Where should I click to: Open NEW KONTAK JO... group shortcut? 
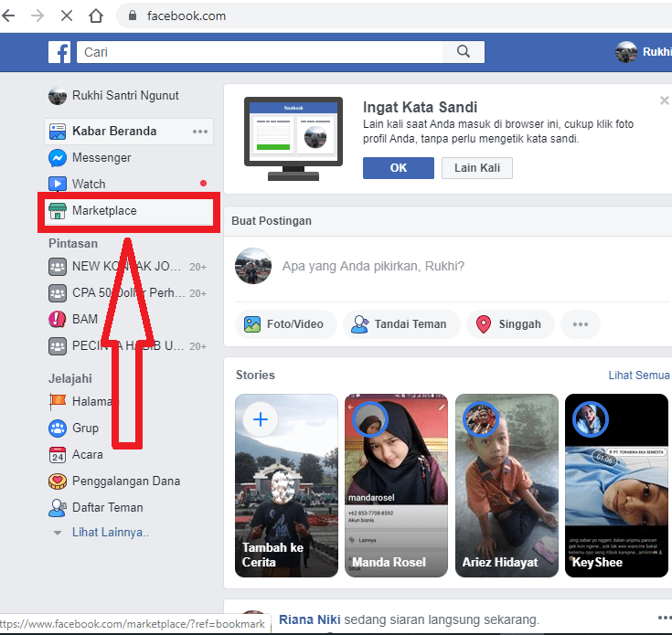(127, 266)
